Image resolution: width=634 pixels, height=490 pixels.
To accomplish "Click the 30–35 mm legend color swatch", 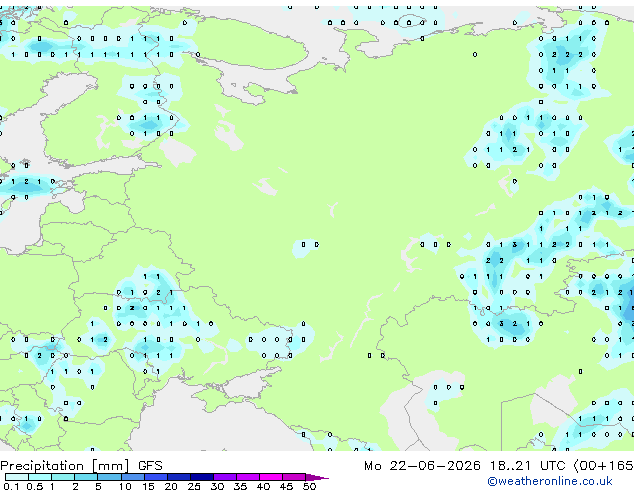I will tap(225, 477).
